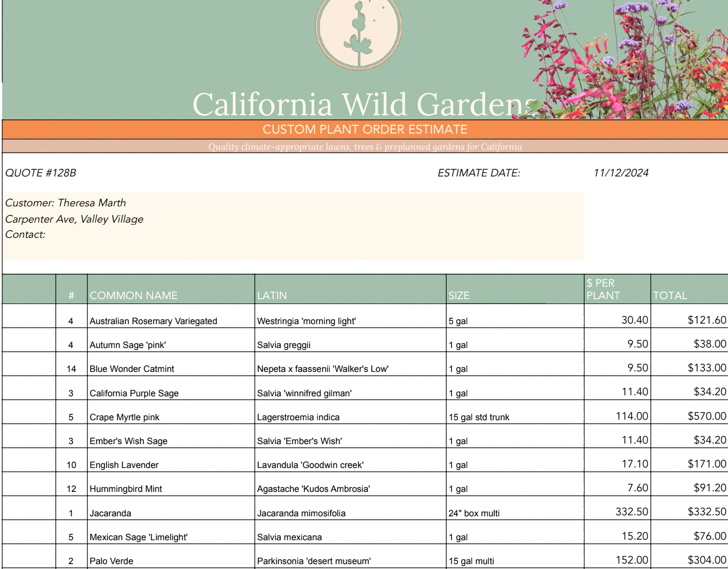Select English Lavender cell
Screen dimensions: 728x569
(x=171, y=460)
